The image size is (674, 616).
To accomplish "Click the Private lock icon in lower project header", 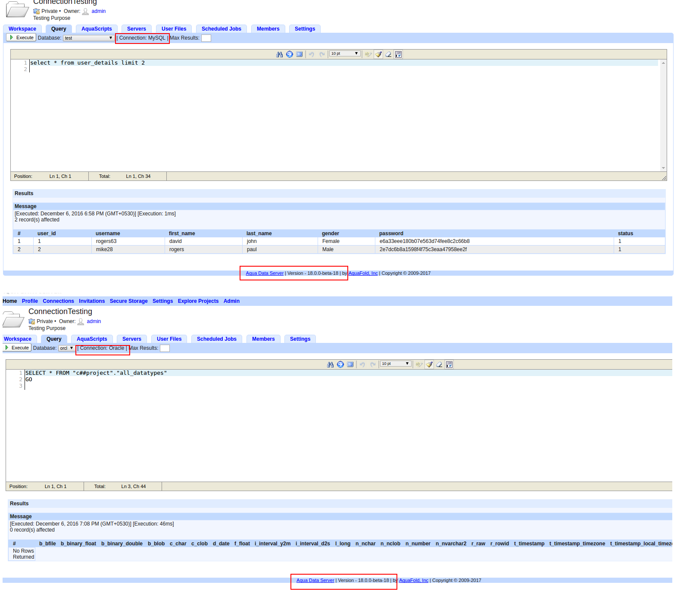I will point(32,321).
